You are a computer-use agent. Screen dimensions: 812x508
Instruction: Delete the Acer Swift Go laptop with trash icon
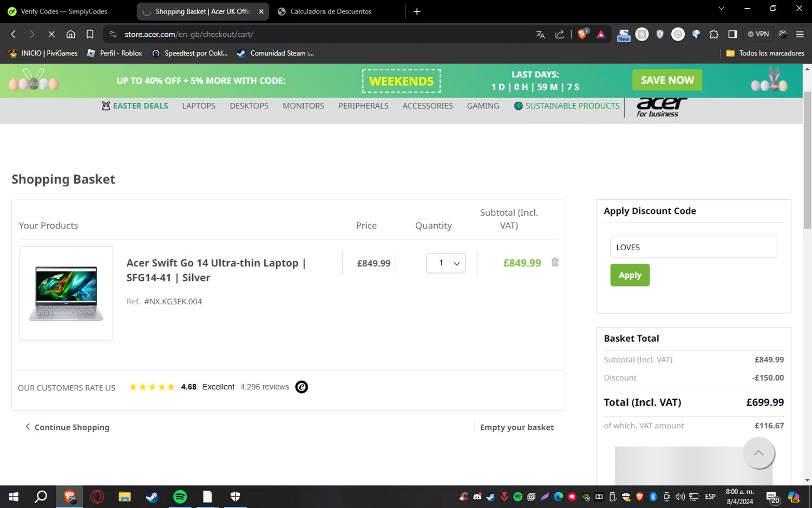[x=555, y=262]
